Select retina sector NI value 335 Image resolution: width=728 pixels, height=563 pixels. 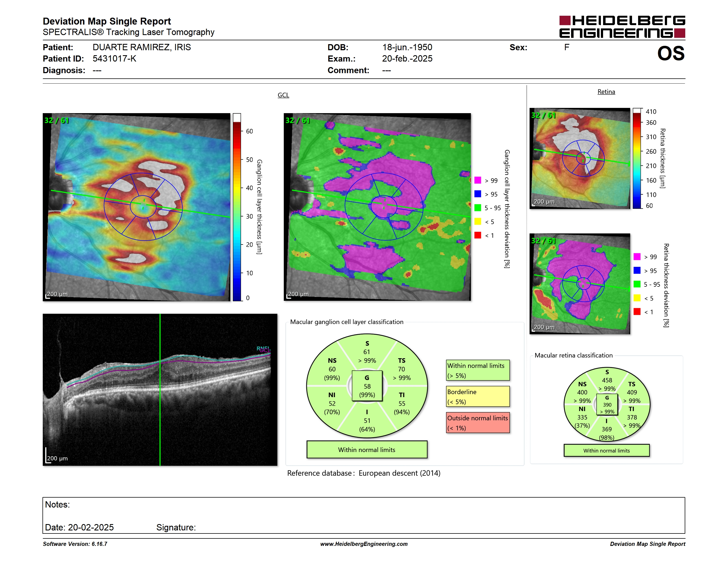coord(582,418)
